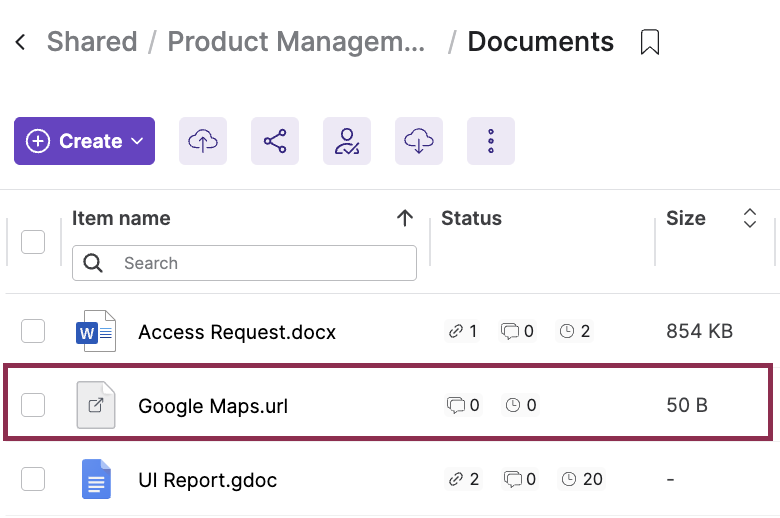This screenshot has height=518, width=780.
Task: Bookmark the Documents folder
Action: (650, 42)
